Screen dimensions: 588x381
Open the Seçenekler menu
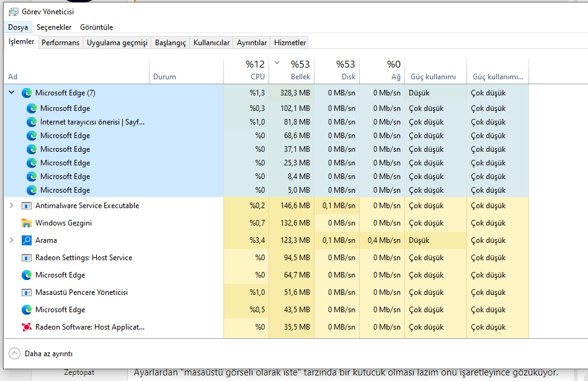54,27
